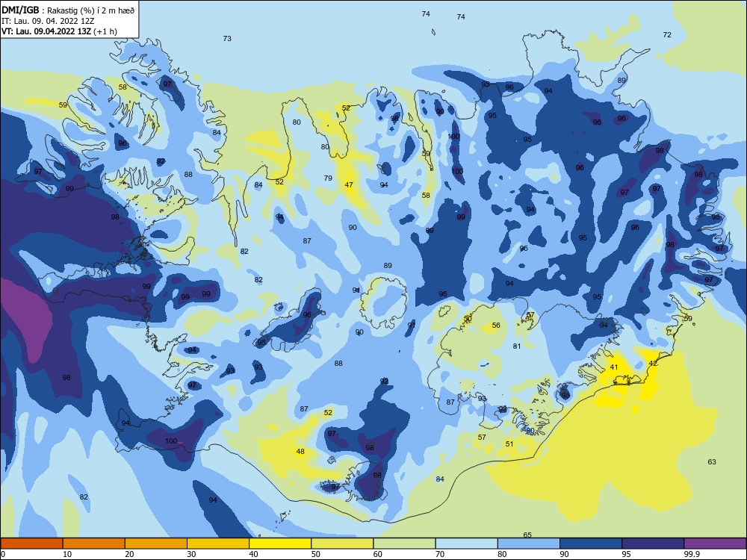The width and height of the screenshot is (747, 560).
Task: Click the humidity value '65' near the legend
Action: [527, 535]
